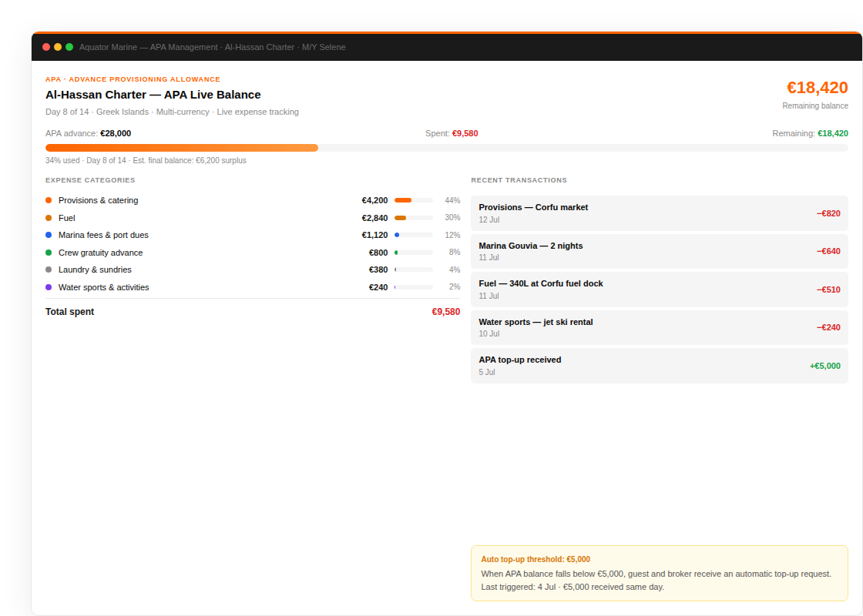Click the 'Total spent' label
This screenshot has width=863, height=616.
[x=69, y=312]
